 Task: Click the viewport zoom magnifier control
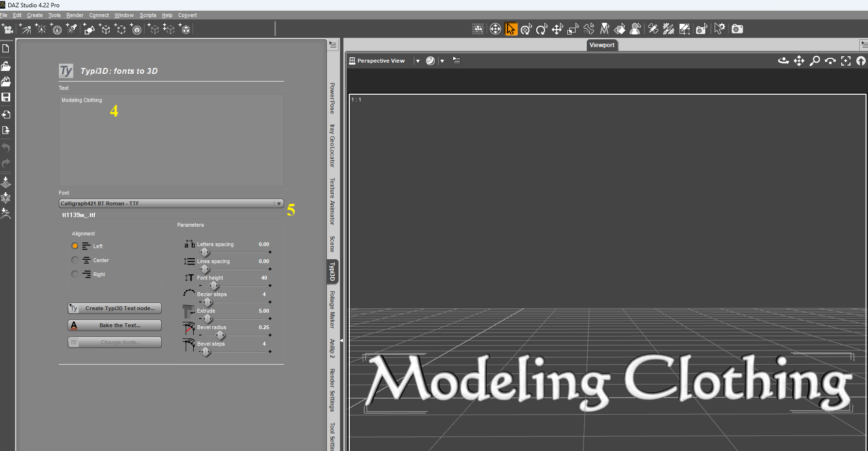point(815,61)
